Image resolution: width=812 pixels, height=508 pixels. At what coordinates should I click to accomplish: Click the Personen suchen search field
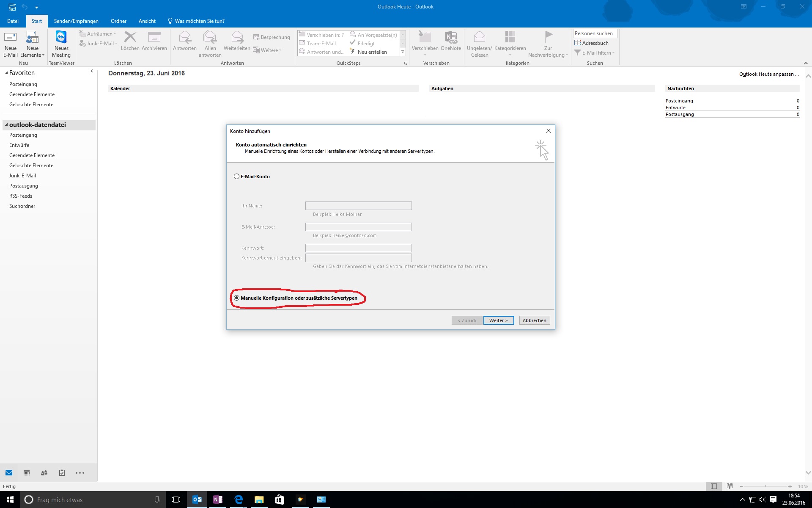click(595, 33)
